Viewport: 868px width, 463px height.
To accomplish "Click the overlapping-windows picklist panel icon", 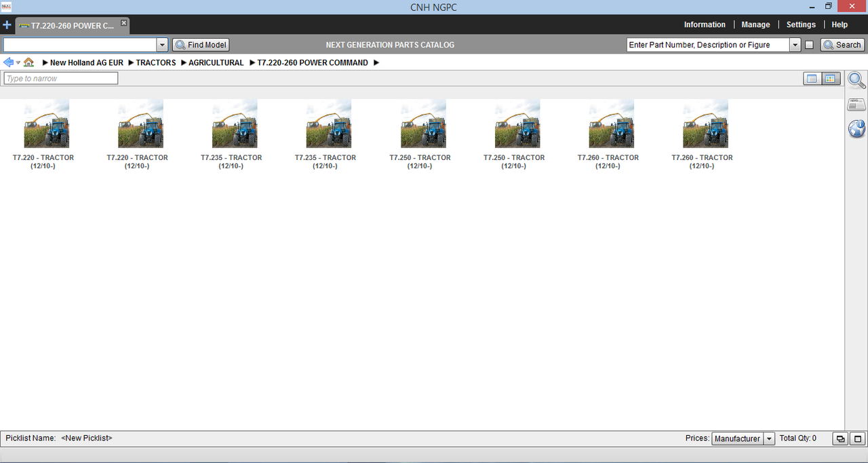I will pyautogui.click(x=840, y=439).
